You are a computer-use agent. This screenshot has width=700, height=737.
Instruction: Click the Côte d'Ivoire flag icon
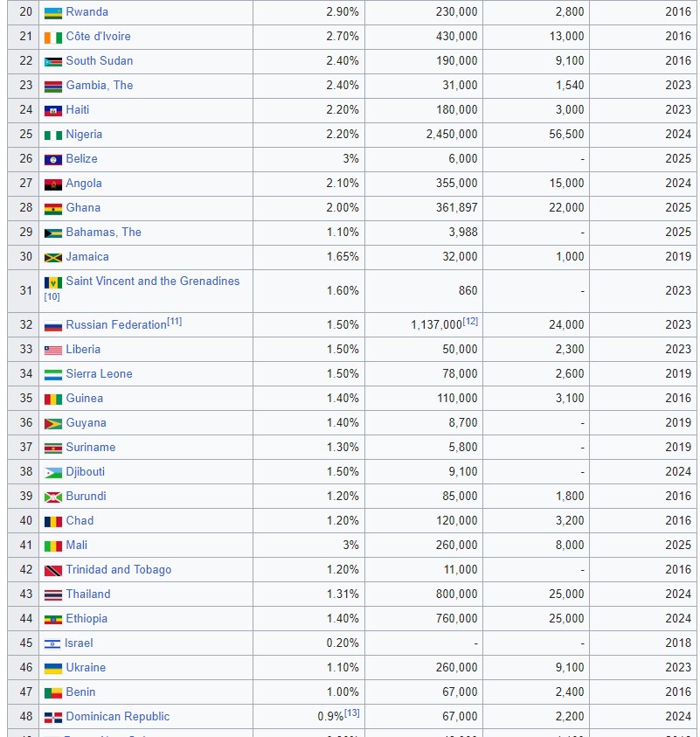point(53,37)
